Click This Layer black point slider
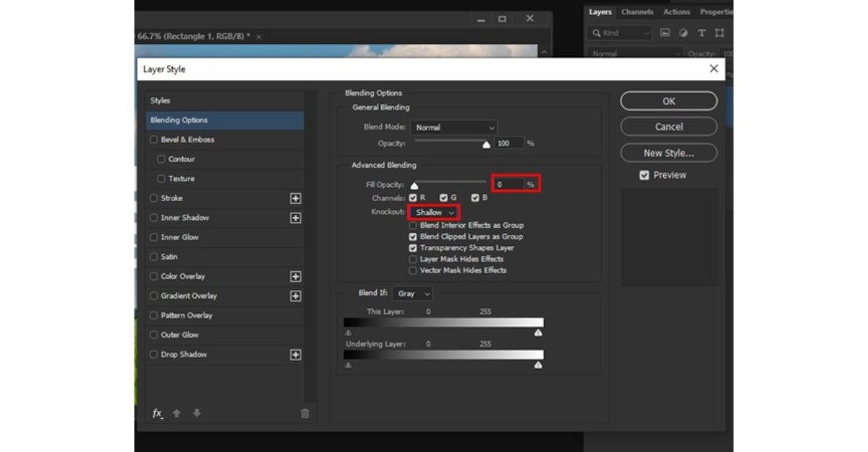 348,333
